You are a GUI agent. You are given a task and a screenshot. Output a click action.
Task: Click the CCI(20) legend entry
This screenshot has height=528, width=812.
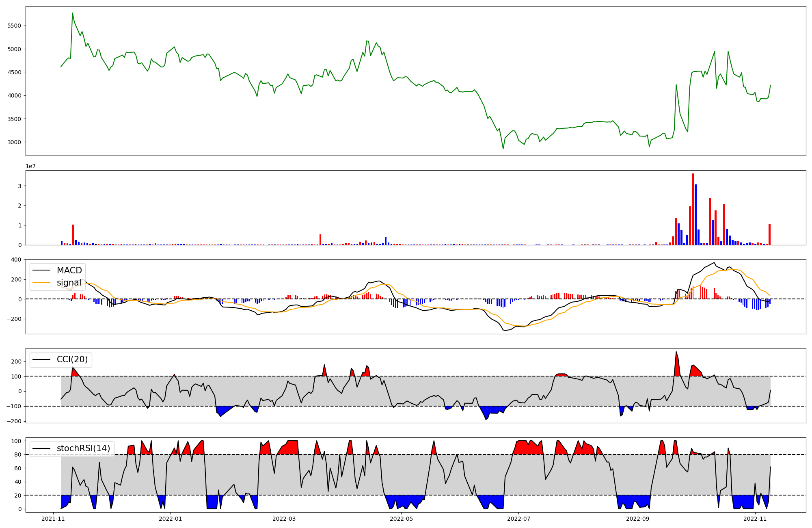coord(72,359)
